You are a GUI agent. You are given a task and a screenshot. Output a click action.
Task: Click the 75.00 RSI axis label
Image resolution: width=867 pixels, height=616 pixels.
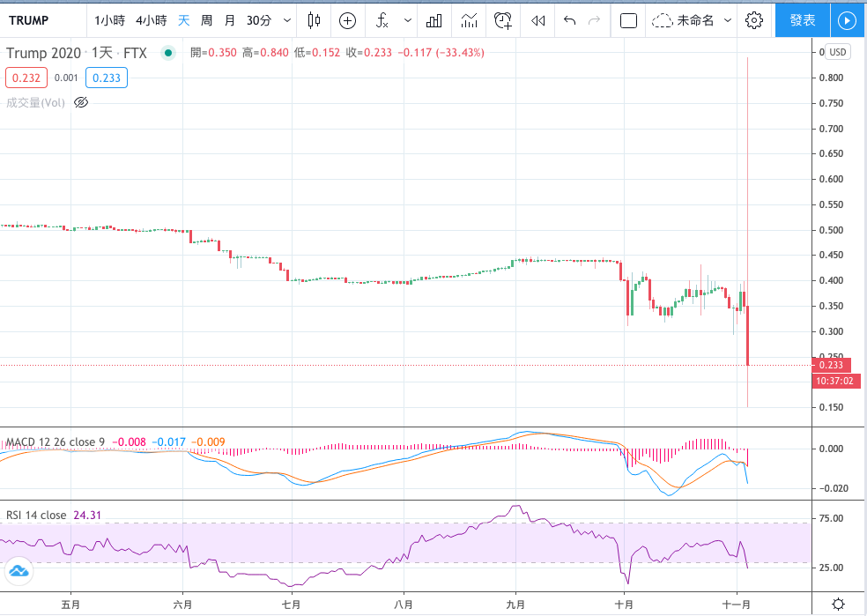point(831,519)
